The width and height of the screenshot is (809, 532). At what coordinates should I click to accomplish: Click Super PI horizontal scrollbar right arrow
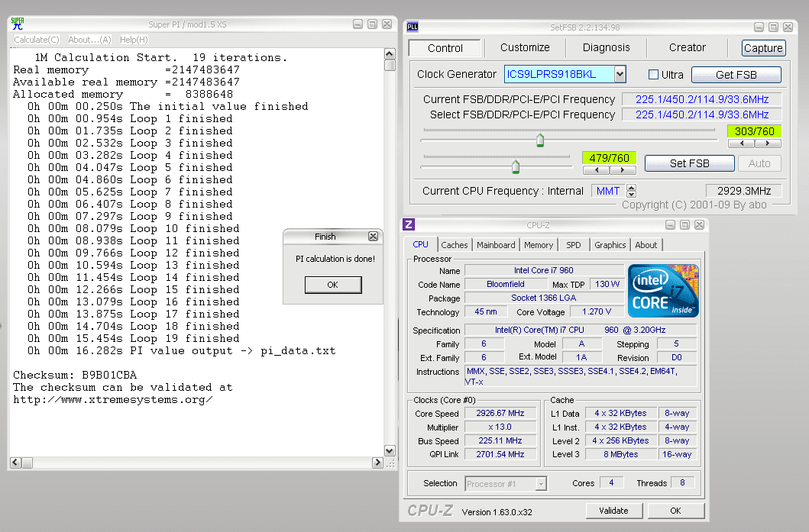pyautogui.click(x=377, y=463)
